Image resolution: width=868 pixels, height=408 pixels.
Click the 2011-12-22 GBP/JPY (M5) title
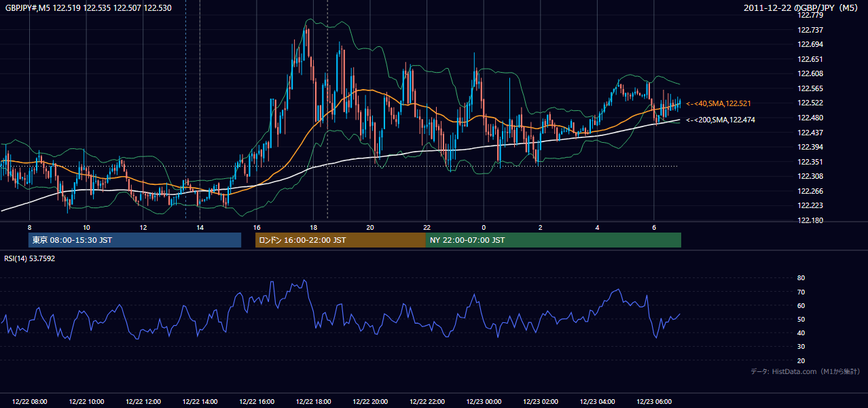[802, 7]
